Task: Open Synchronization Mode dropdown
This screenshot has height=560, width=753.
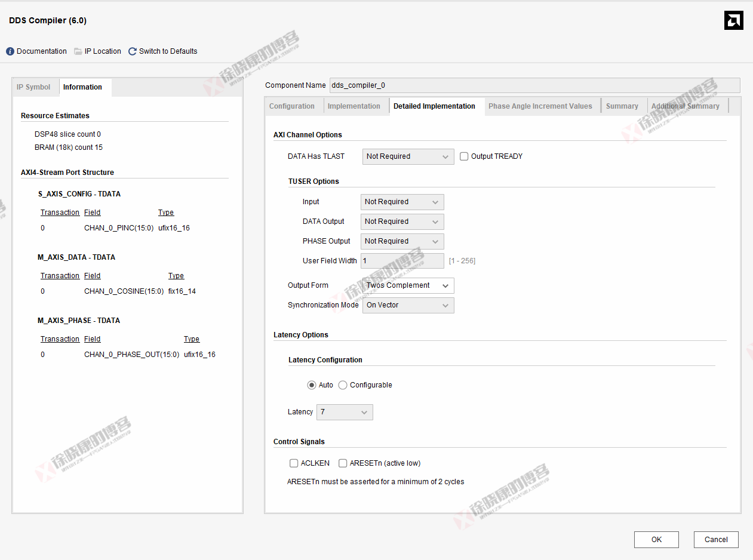Action: pyautogui.click(x=408, y=305)
